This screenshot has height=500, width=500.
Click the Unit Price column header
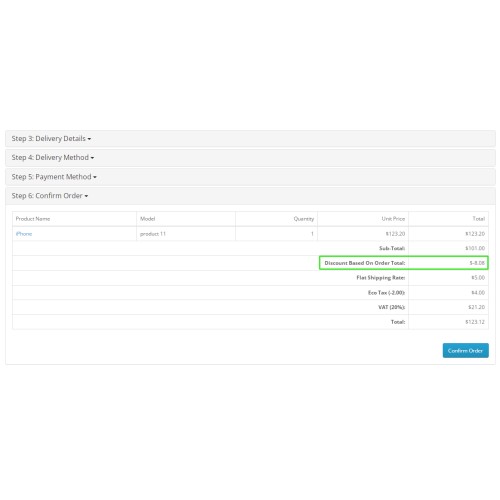(x=393, y=219)
